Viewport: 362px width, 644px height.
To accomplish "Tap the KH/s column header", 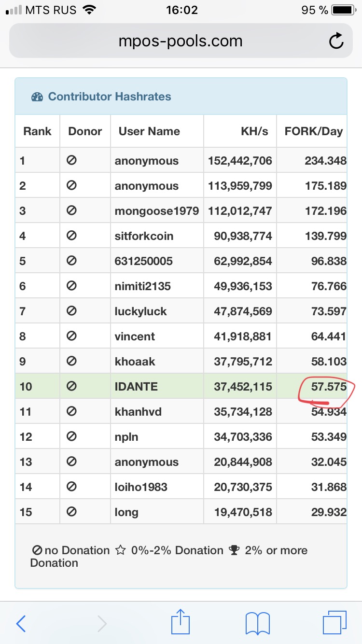I will pyautogui.click(x=254, y=131).
